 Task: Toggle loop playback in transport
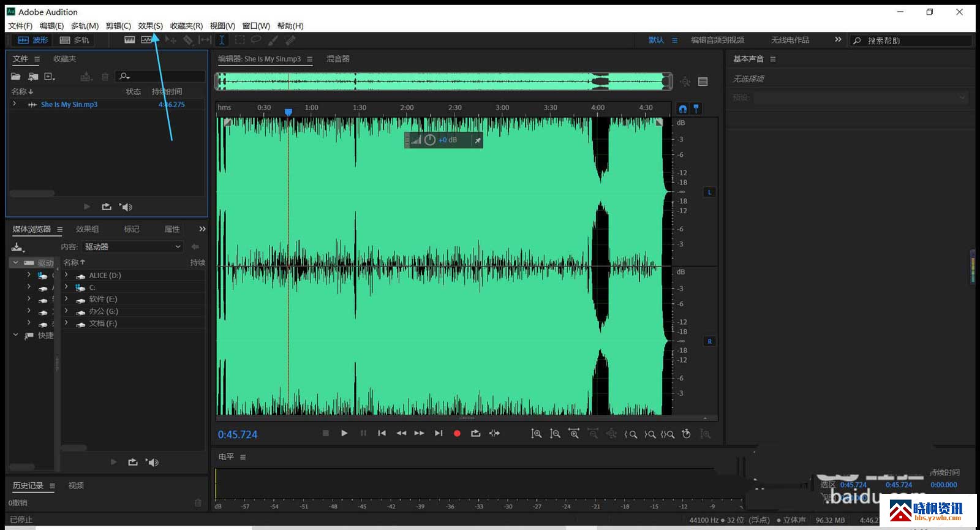tap(475, 433)
